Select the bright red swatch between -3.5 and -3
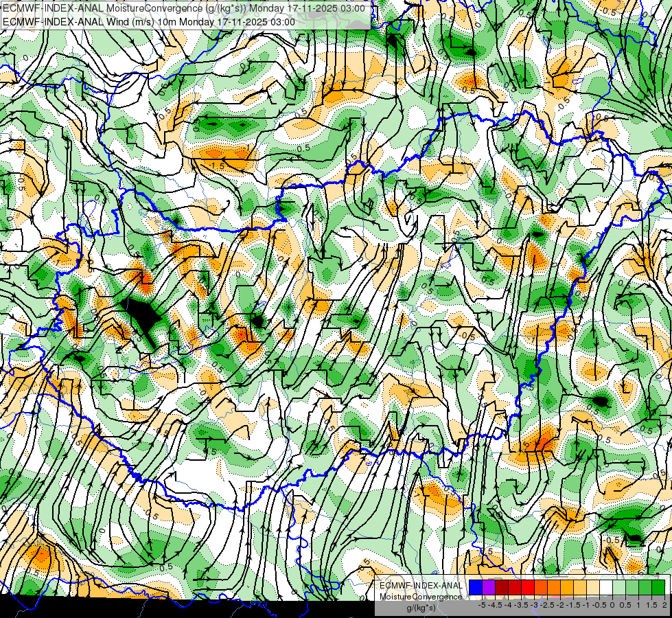This screenshot has width=672, height=618. (528, 587)
